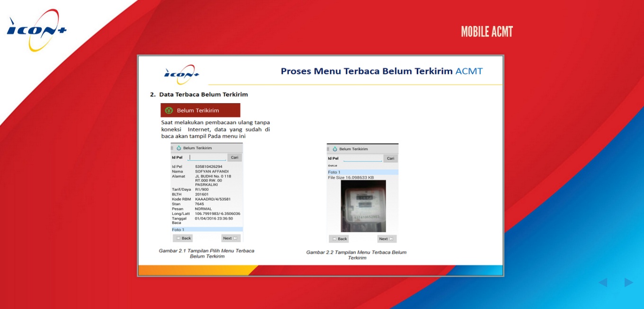Click the '2. Data Terbaca Belum Terkirim' heading

click(x=199, y=94)
